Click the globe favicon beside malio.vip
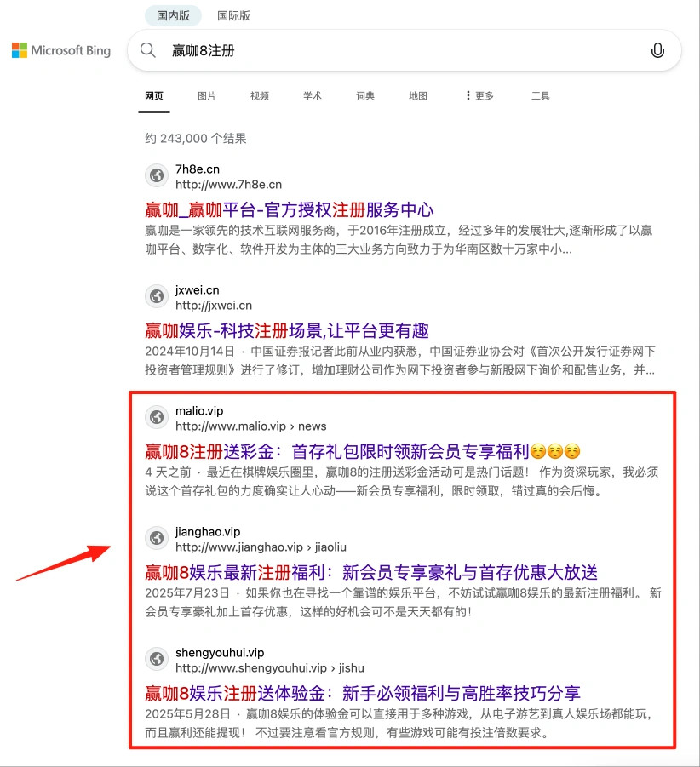Viewport: 700px width, 767px height. (156, 417)
